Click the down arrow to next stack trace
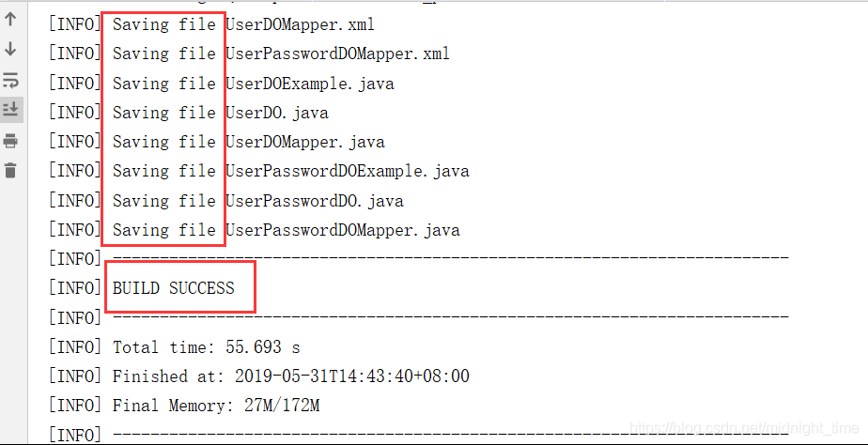 [x=10, y=49]
